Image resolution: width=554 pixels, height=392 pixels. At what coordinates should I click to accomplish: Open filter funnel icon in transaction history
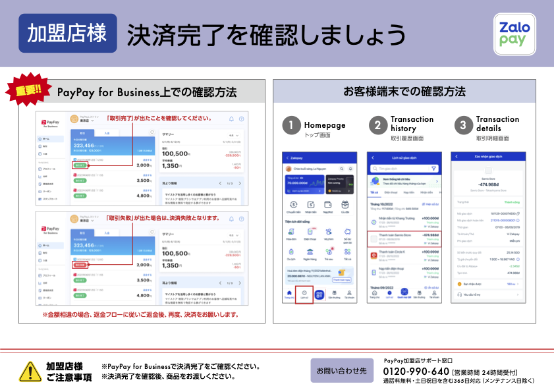pyautogui.click(x=433, y=169)
